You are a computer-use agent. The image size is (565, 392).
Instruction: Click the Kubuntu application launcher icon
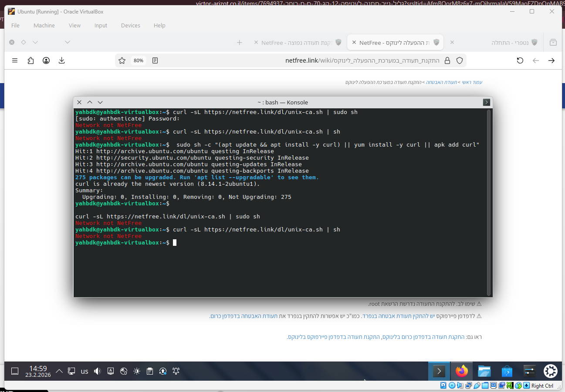tap(551, 371)
